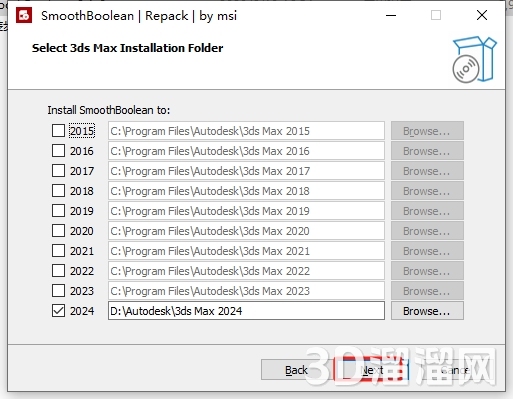Click the 2024 version label
The height and width of the screenshot is (399, 513).
(82, 311)
